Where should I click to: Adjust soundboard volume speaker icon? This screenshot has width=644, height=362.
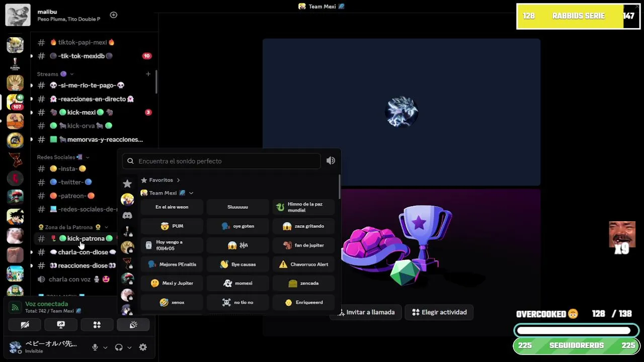[331, 160]
